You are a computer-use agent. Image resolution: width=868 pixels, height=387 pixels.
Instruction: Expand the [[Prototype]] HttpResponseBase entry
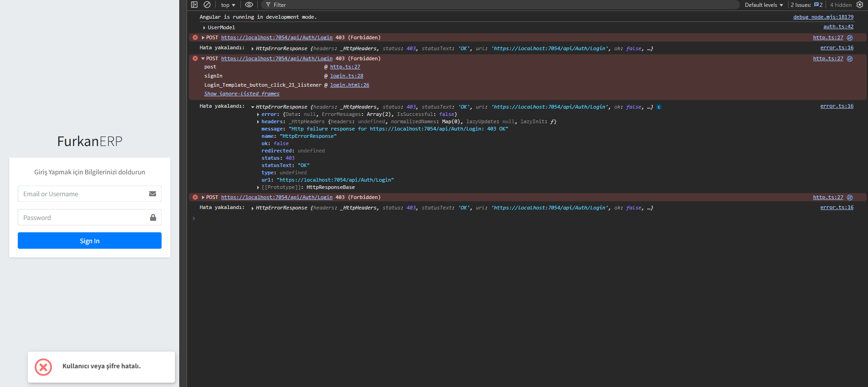[x=258, y=188]
